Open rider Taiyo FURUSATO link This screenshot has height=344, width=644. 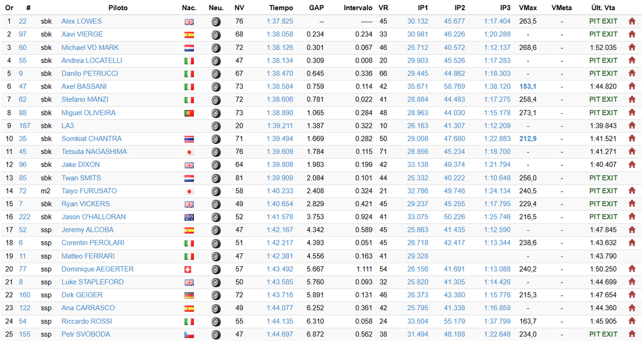[89, 191]
